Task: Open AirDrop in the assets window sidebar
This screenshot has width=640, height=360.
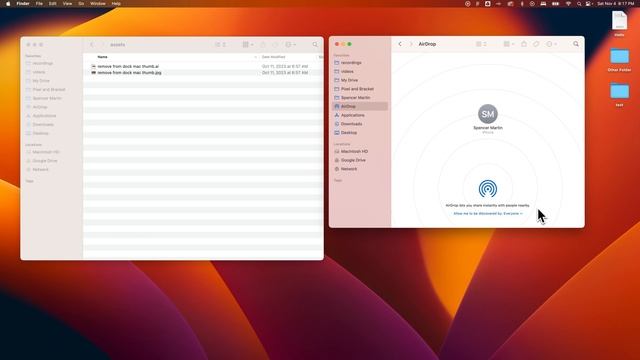Action: 52,107
